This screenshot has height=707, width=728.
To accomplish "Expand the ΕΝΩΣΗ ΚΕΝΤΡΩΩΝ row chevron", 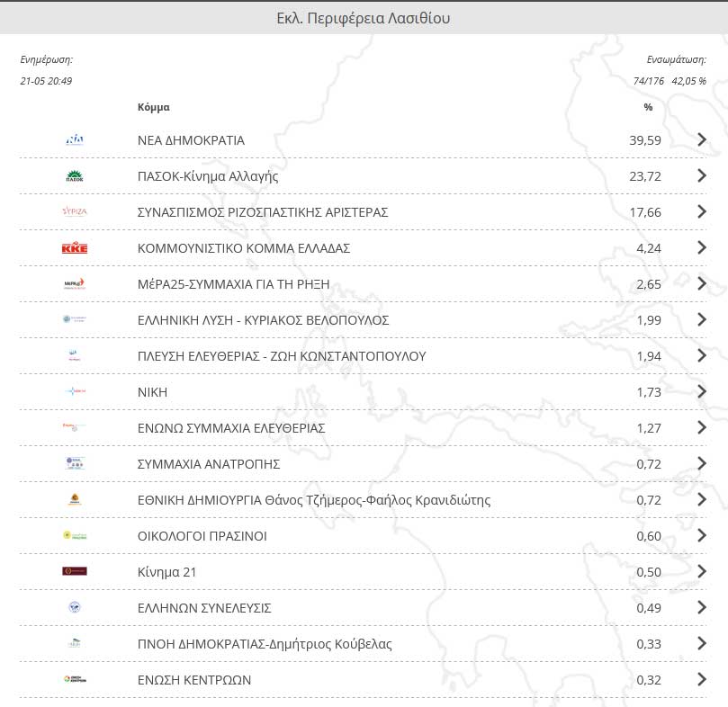I will coord(702,679).
